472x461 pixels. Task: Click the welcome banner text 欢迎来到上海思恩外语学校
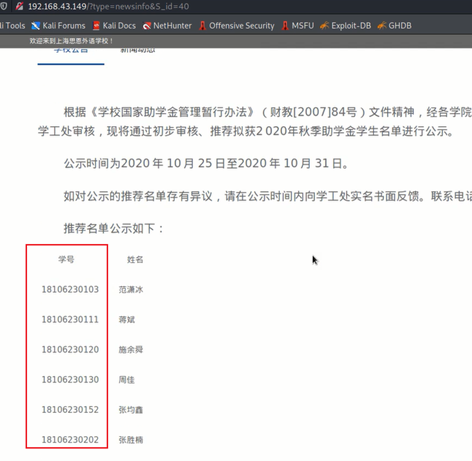pos(71,41)
